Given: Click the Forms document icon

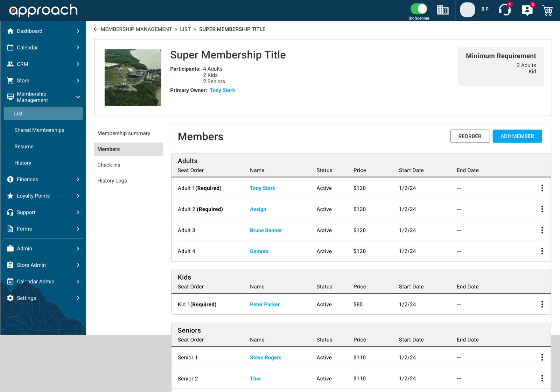Looking at the screenshot, I should [10, 229].
